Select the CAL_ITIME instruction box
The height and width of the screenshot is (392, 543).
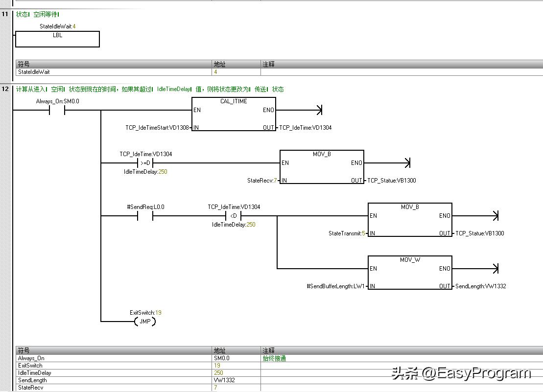coord(234,114)
